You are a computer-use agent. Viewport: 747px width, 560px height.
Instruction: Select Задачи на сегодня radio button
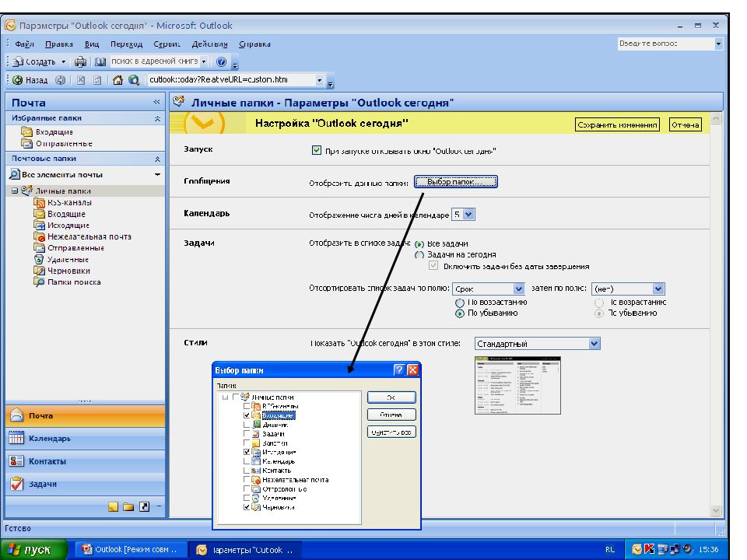(419, 255)
